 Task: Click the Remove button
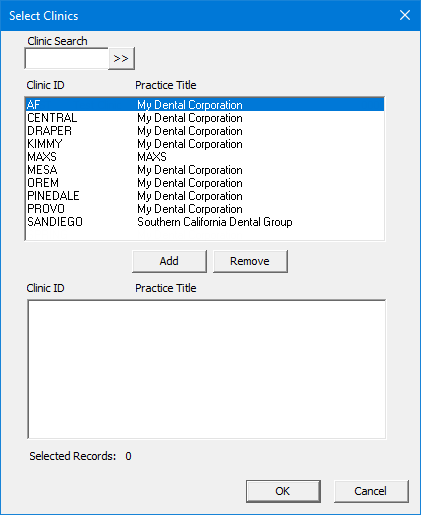pos(250,261)
